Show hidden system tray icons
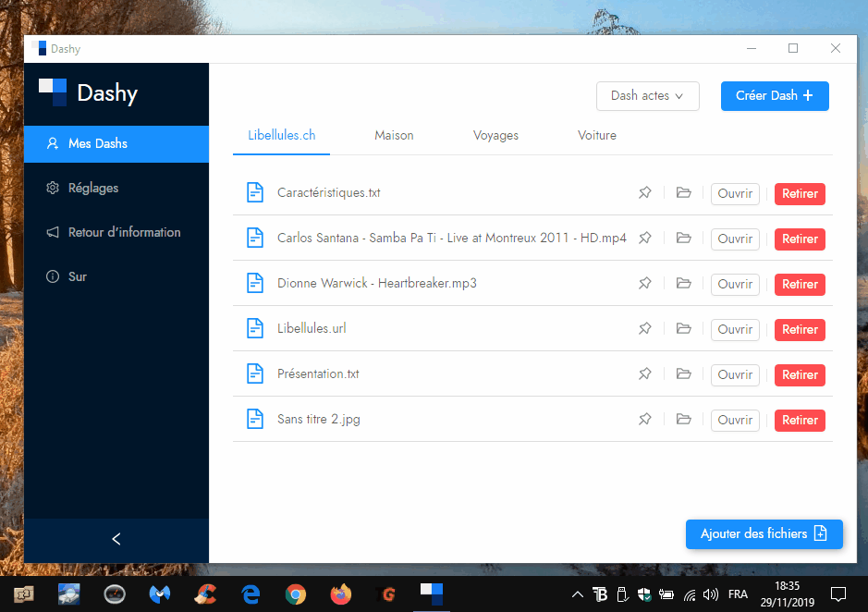Viewport: 868px width, 612px height. pyautogui.click(x=577, y=594)
